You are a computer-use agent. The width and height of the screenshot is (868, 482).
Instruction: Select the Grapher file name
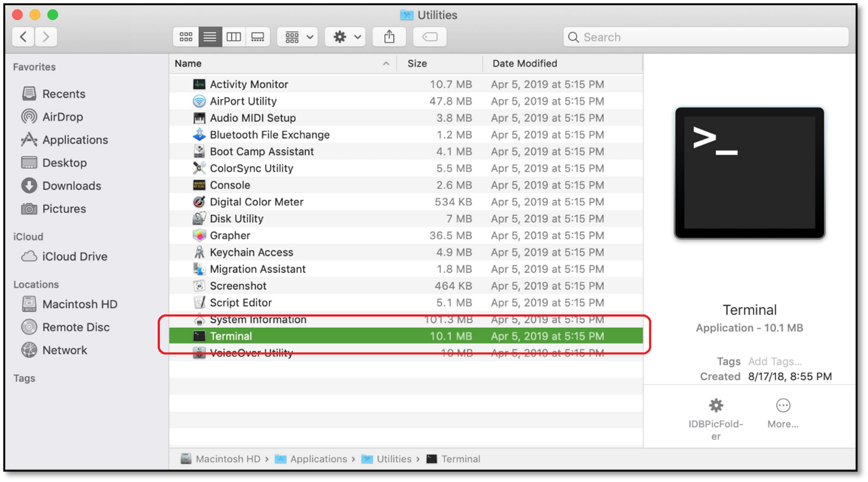click(x=230, y=235)
